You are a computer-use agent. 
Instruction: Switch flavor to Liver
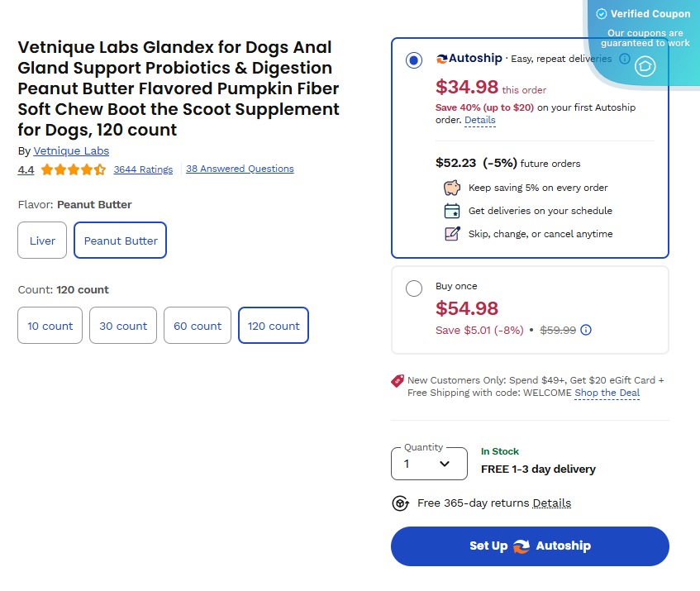click(41, 240)
